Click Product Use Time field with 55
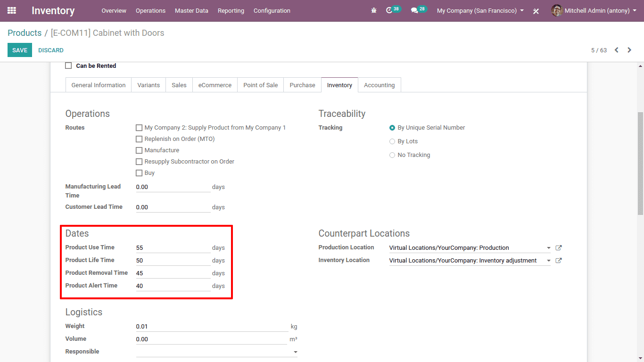The image size is (644, 362). click(173, 248)
